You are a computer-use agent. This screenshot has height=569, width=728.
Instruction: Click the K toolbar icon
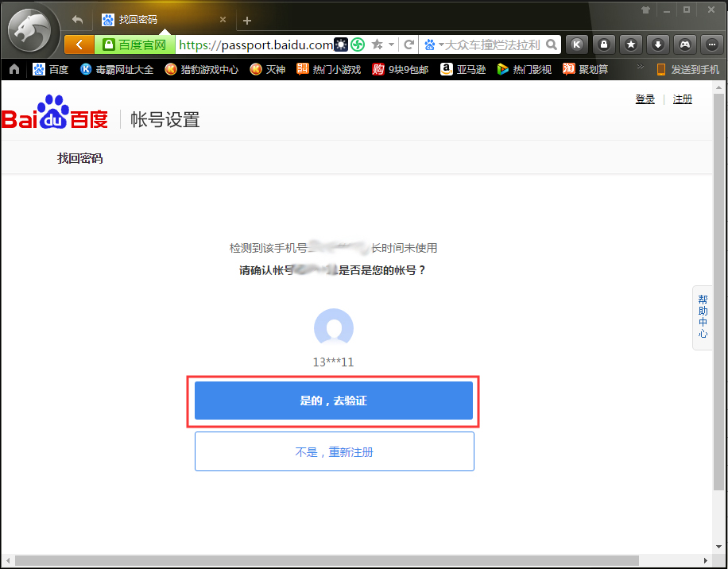(576, 45)
